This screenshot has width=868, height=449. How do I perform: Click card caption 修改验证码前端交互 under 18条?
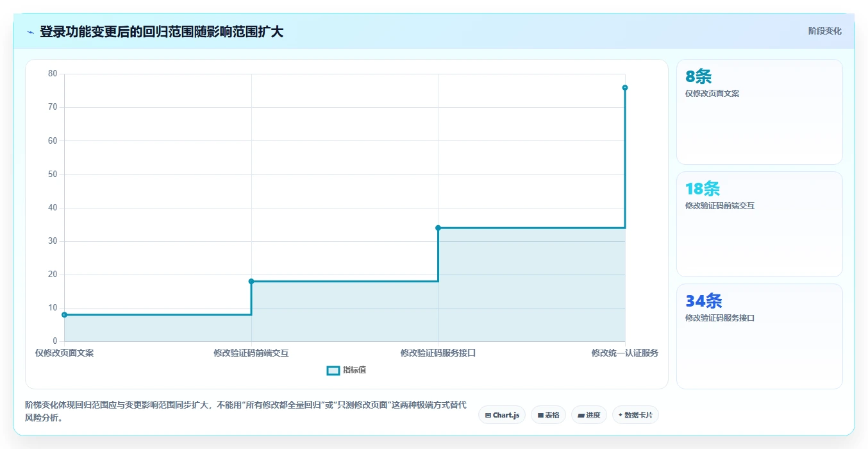[720, 206]
